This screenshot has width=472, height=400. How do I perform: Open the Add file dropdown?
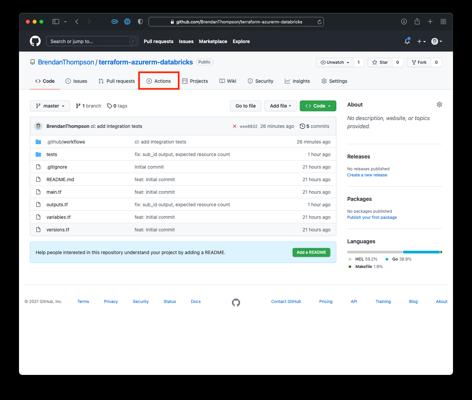[280, 106]
